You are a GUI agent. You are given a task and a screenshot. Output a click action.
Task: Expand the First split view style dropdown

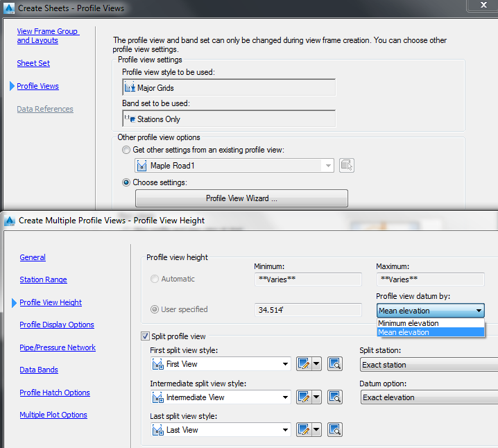[285, 364]
